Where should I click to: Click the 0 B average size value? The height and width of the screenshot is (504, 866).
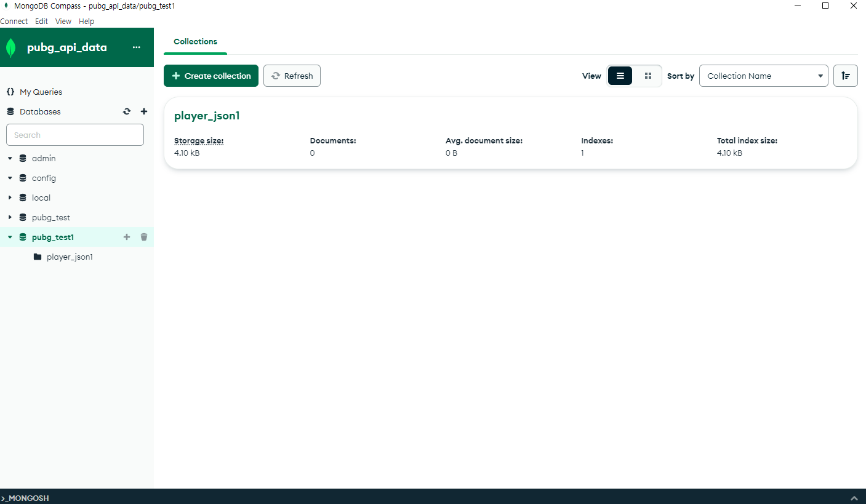click(451, 153)
